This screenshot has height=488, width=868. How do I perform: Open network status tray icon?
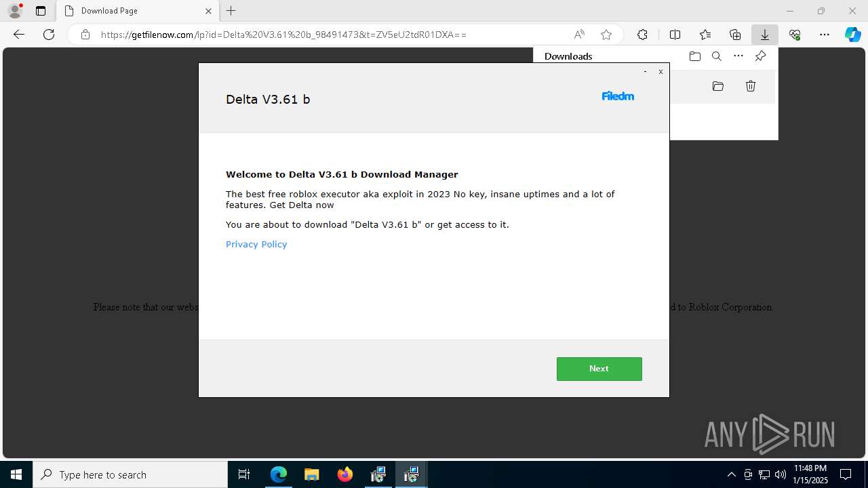764,474
